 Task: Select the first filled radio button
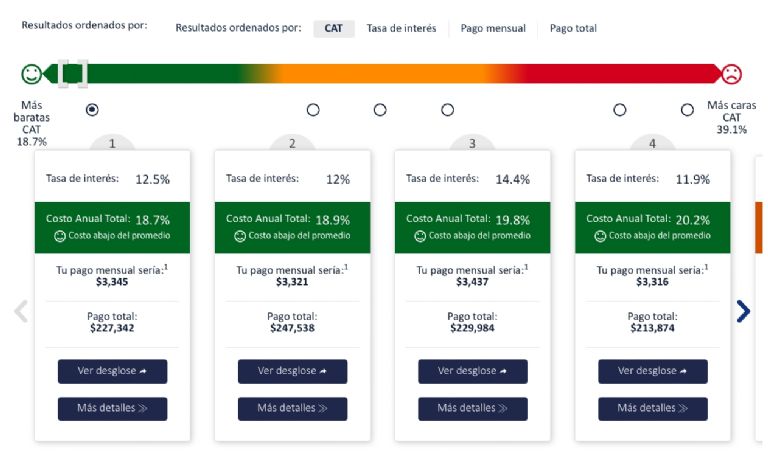click(92, 109)
